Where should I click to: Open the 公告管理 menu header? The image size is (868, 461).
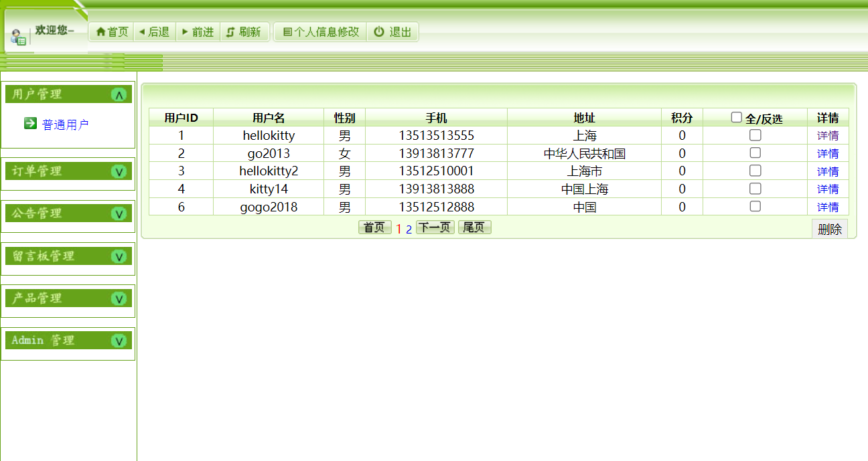point(68,213)
